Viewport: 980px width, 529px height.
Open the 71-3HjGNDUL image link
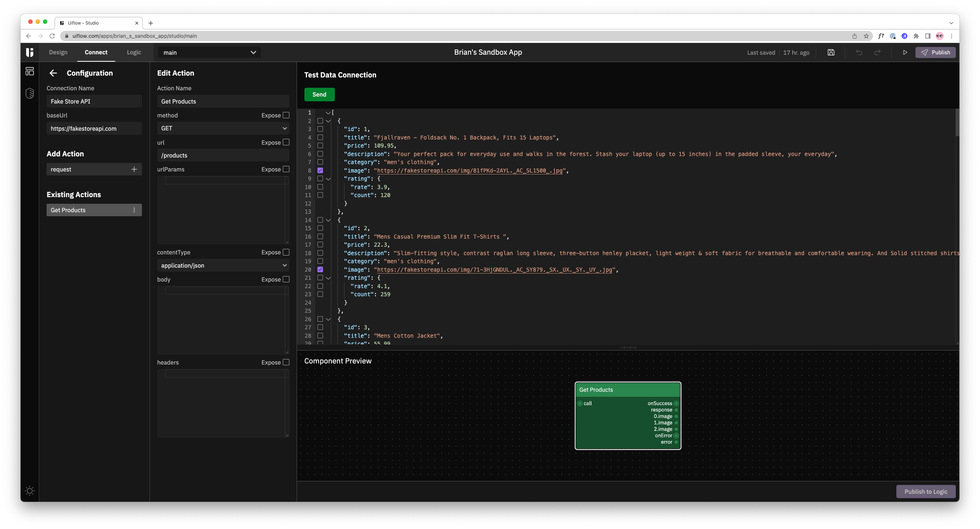coord(494,270)
